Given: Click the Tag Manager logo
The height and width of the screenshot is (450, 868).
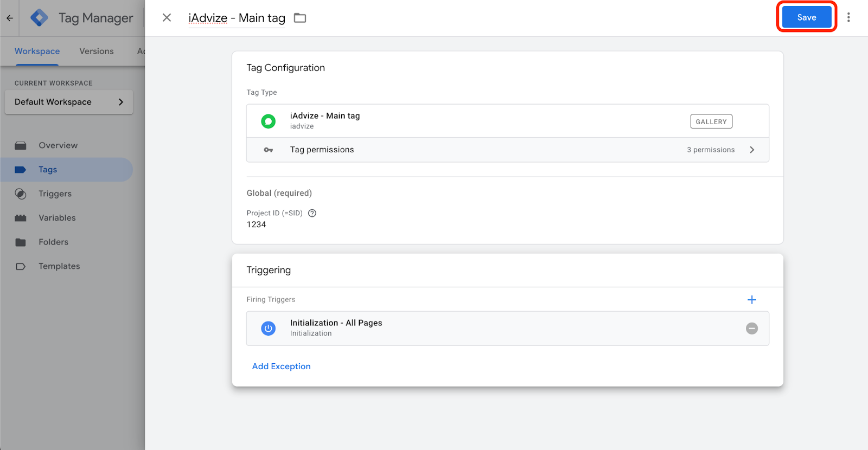Looking at the screenshot, I should coord(39,18).
